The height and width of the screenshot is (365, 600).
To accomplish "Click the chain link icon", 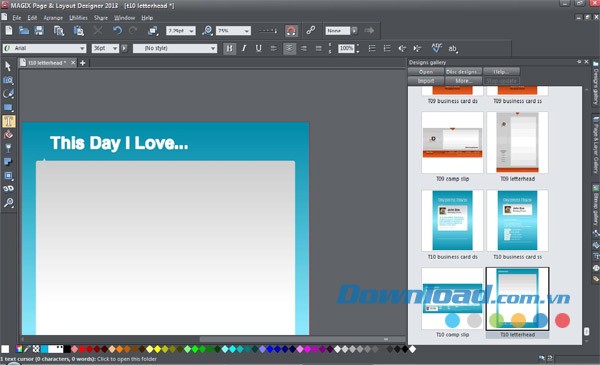I will [x=310, y=30].
